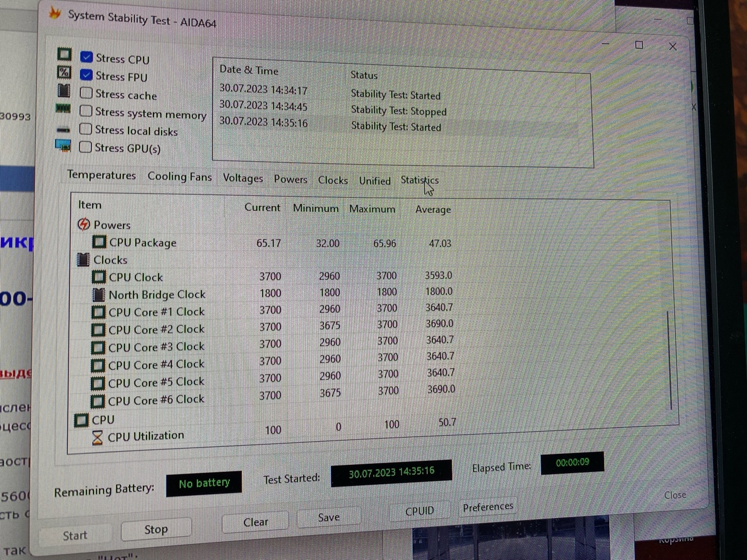Click the CPU Core #6 Clock icon
747x560 pixels.
(x=98, y=401)
